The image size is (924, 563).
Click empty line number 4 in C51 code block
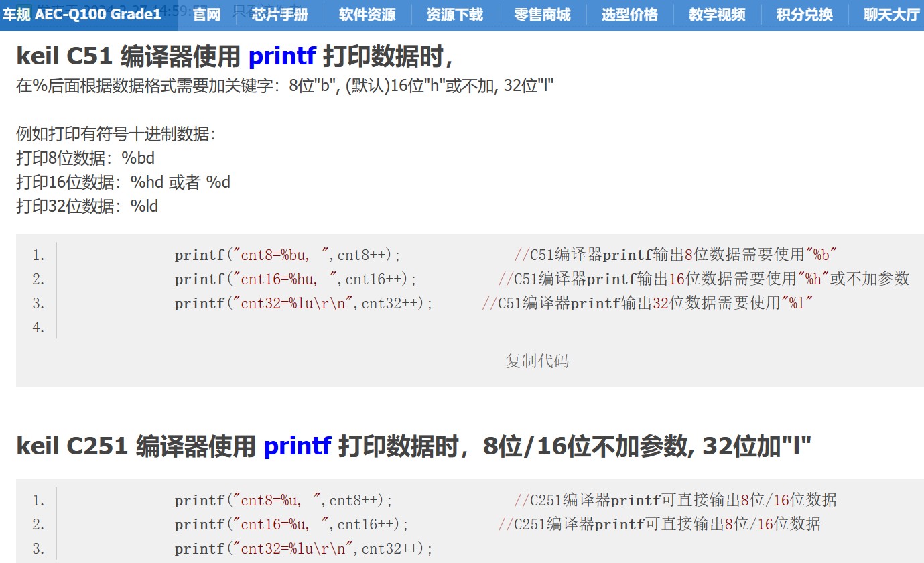tap(38, 327)
